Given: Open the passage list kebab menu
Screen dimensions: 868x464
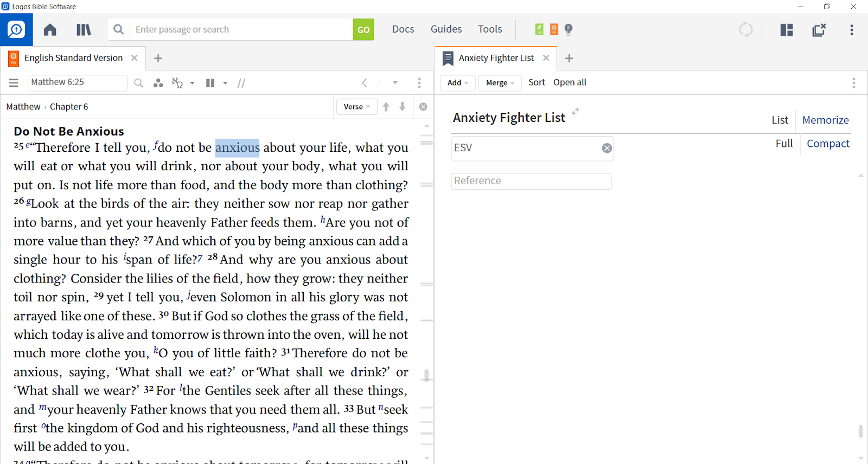Looking at the screenshot, I should pyautogui.click(x=854, y=83).
